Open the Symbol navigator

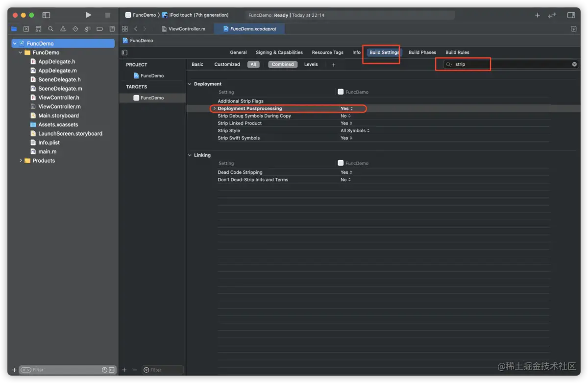(x=38, y=29)
